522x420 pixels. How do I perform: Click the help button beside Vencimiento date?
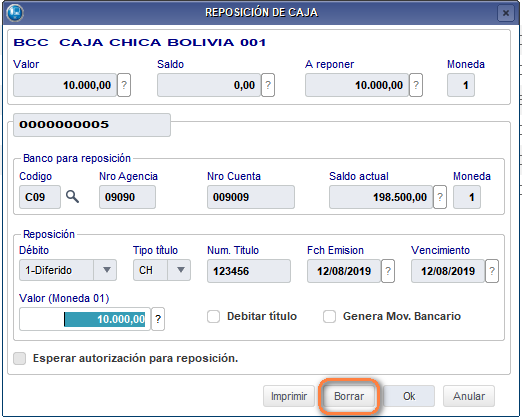coord(492,271)
